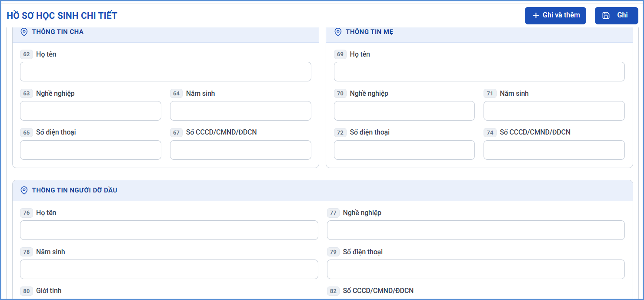Click the THÔNG TIN CHA section header text

click(x=58, y=32)
